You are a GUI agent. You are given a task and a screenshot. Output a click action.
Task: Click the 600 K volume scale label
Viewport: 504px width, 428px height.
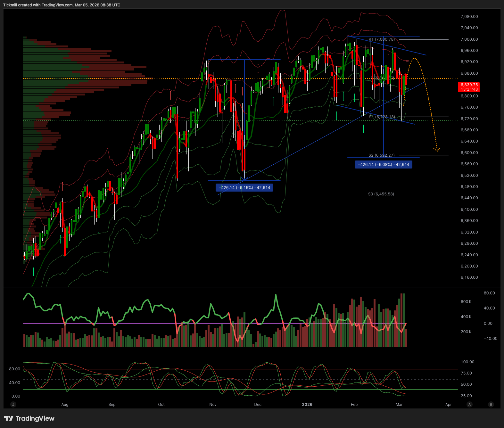pyautogui.click(x=466, y=302)
